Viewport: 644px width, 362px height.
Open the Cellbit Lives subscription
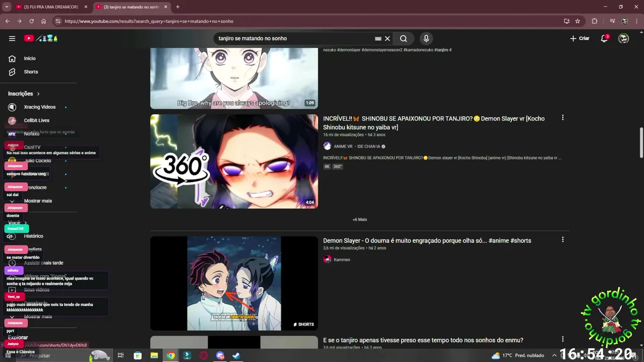(36, 121)
